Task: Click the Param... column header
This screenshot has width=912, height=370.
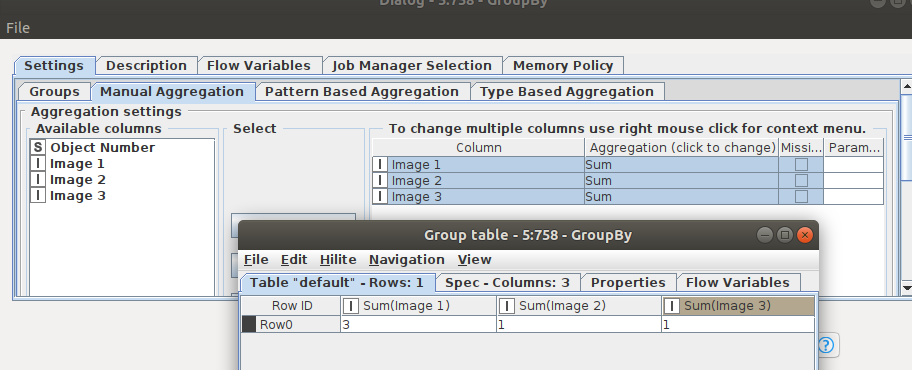Action: [854, 148]
